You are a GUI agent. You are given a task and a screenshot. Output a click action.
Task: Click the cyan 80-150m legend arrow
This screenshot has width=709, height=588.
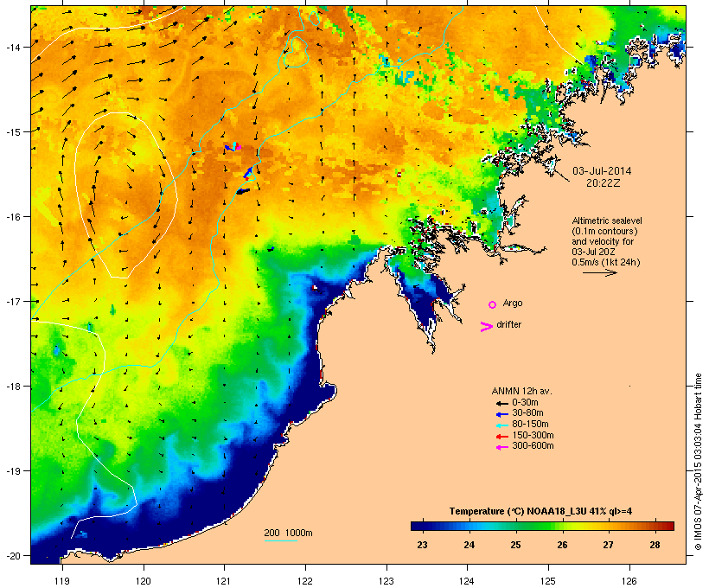pyautogui.click(x=501, y=425)
